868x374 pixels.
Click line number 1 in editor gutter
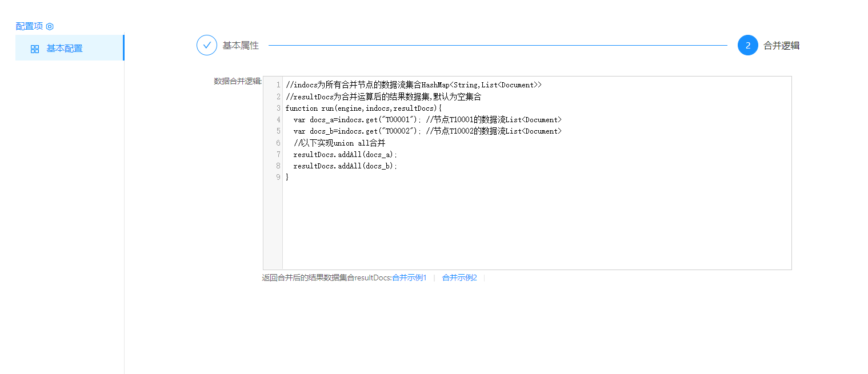point(278,85)
